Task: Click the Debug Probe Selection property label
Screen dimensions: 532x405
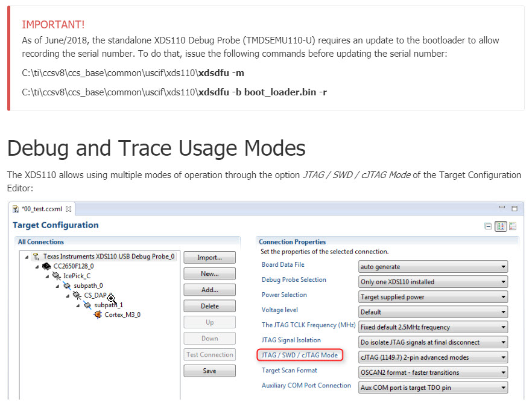Action: 294,279
